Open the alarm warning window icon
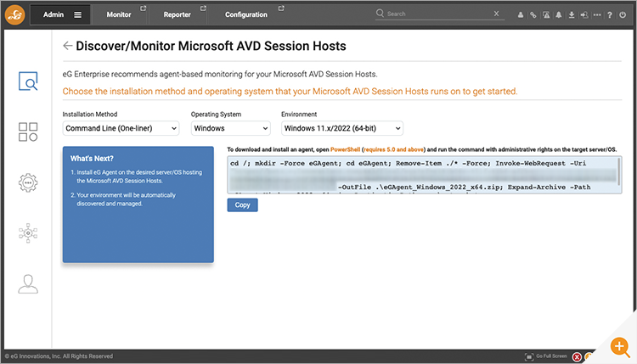Screen dimensions: 637x364 546,15
